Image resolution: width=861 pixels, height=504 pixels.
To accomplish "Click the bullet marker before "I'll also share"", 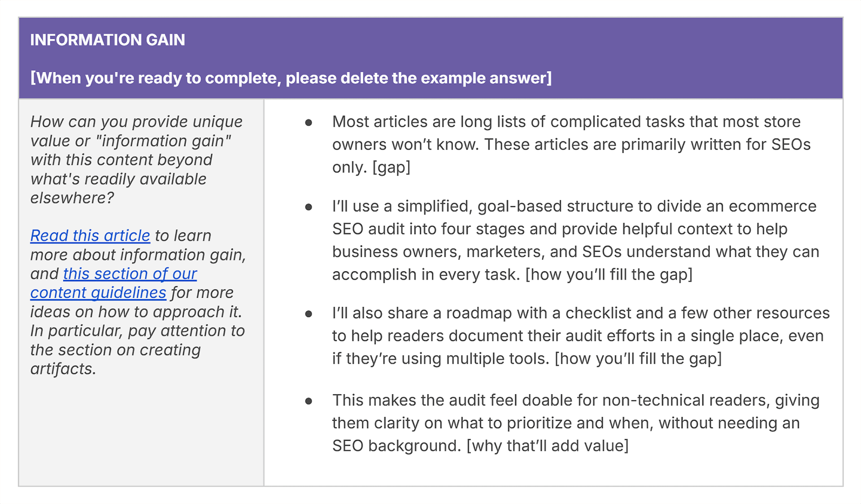I will pos(309,314).
